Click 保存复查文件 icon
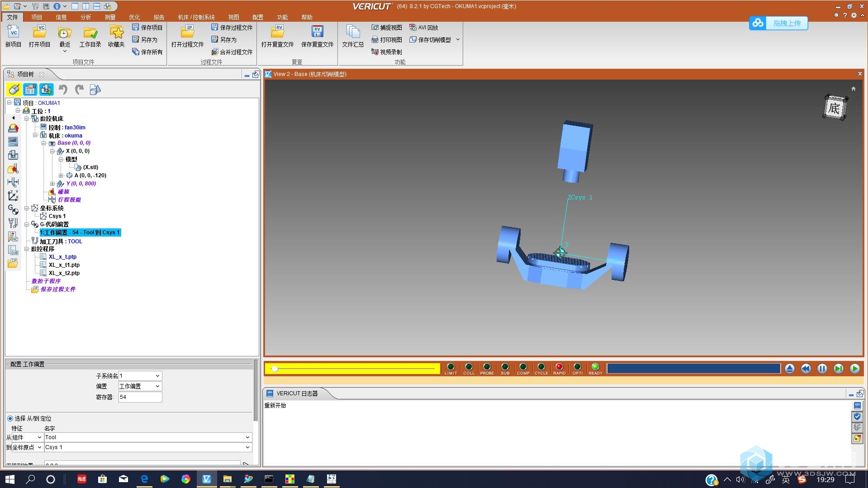This screenshot has width=868, height=488. 317,36
